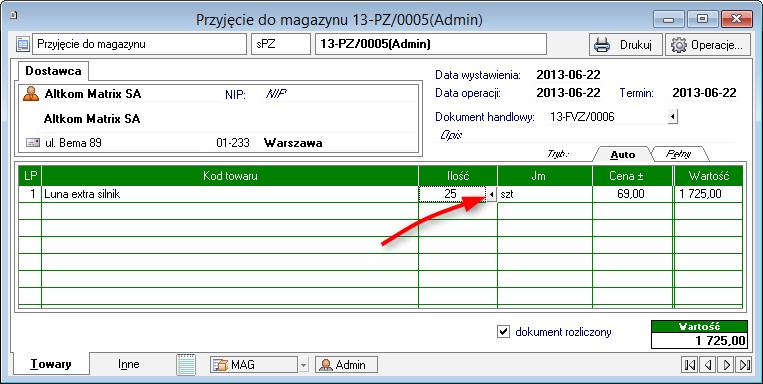Switch to the Pełny mode tab
Screen dimensions: 763x384
(x=679, y=154)
